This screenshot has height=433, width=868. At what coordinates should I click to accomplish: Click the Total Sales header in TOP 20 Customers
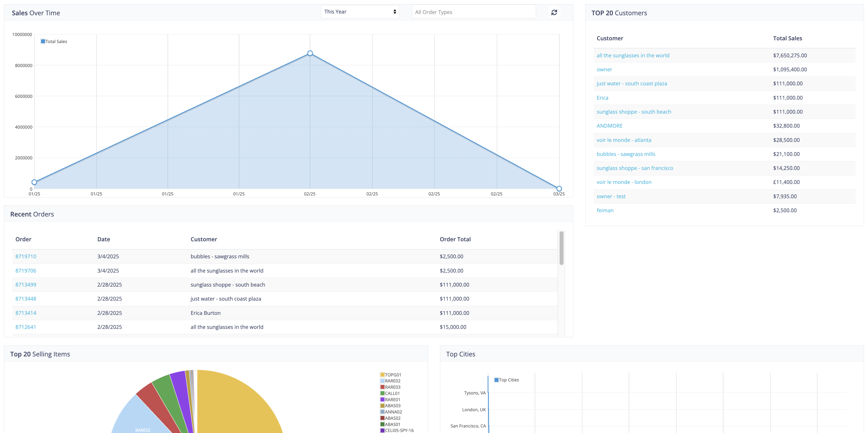[x=787, y=38]
